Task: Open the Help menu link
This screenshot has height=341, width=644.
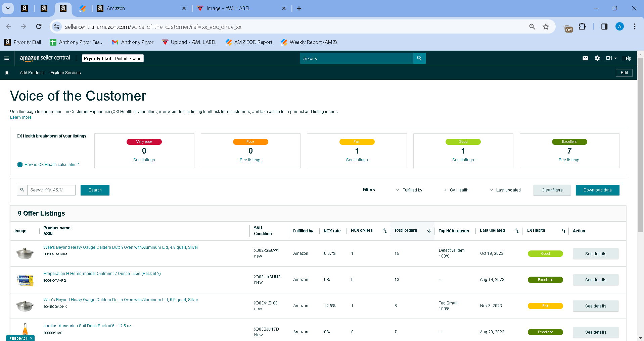Action: pyautogui.click(x=627, y=58)
